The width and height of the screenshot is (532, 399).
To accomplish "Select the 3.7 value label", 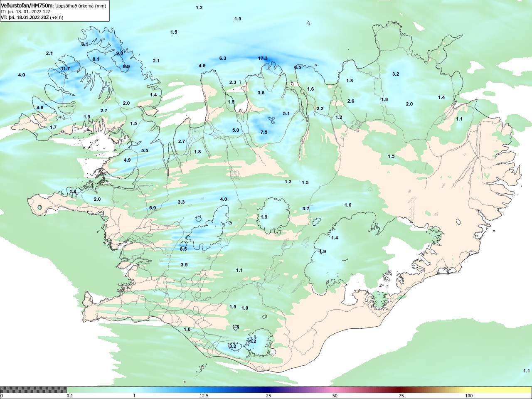I will [x=306, y=209].
